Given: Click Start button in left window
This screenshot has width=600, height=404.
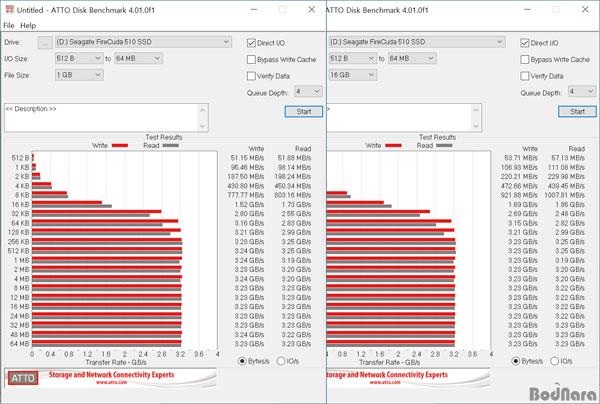Looking at the screenshot, I should pos(304,111).
